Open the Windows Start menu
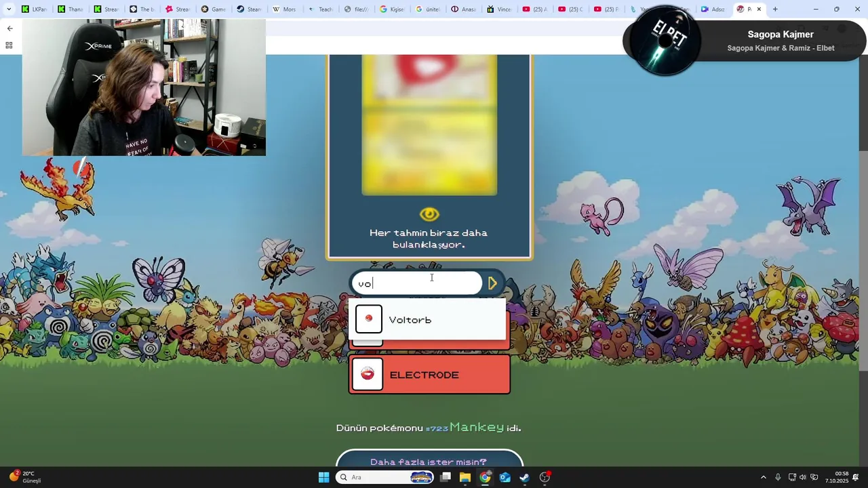868x488 pixels. point(323,477)
